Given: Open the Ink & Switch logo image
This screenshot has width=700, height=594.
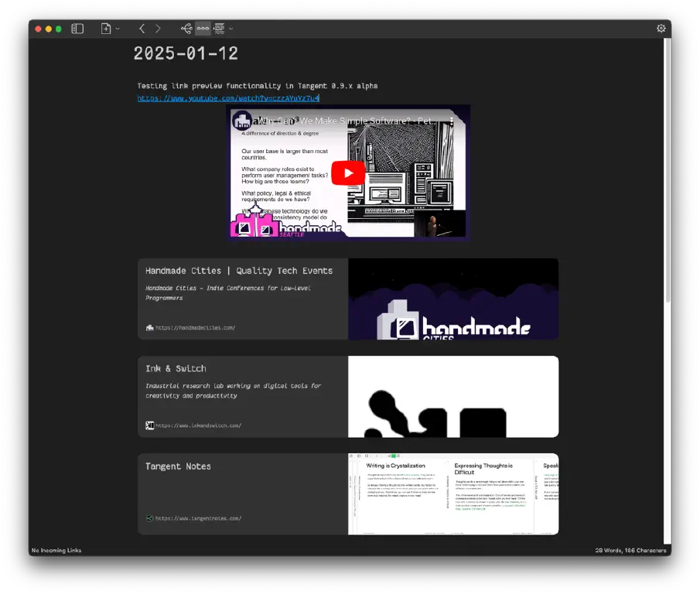Looking at the screenshot, I should pyautogui.click(x=453, y=397).
